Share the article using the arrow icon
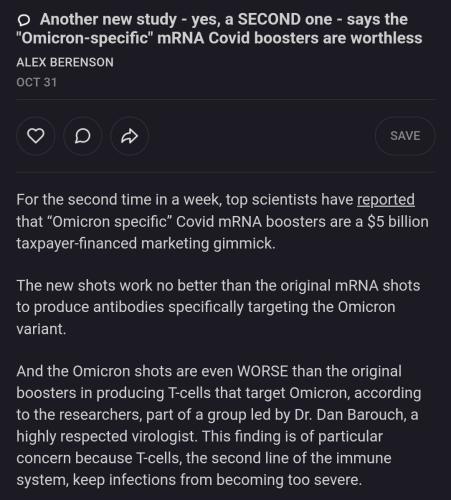 130,136
